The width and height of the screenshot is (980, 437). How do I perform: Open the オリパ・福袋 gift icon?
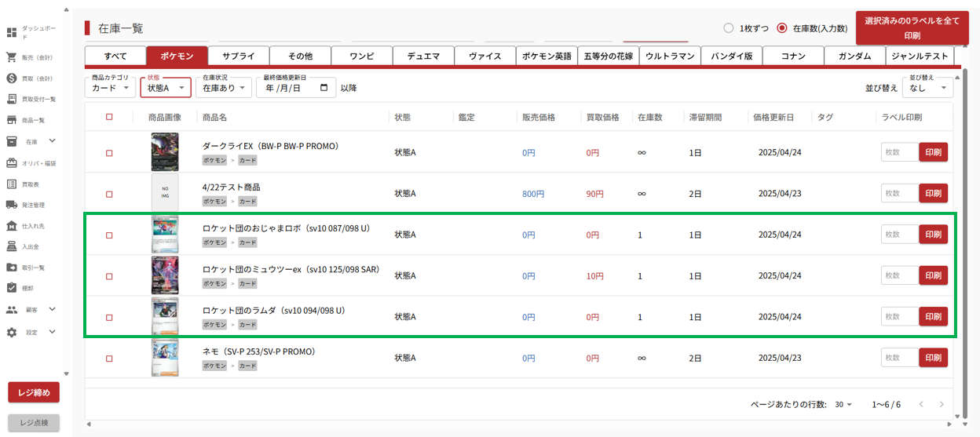coord(12,163)
